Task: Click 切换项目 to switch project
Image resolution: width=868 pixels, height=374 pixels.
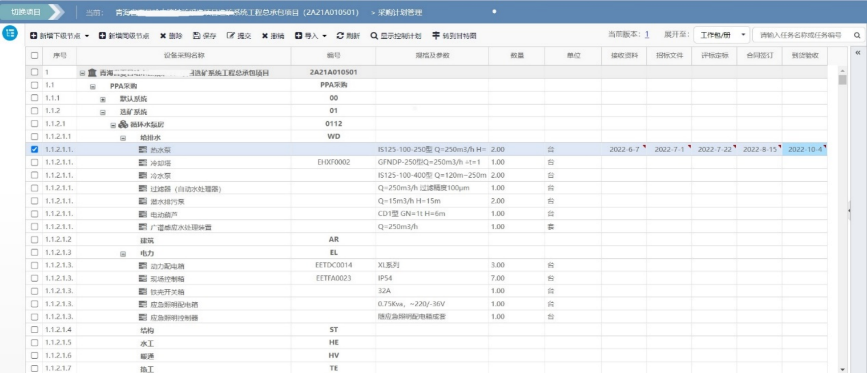Action: click(26, 12)
